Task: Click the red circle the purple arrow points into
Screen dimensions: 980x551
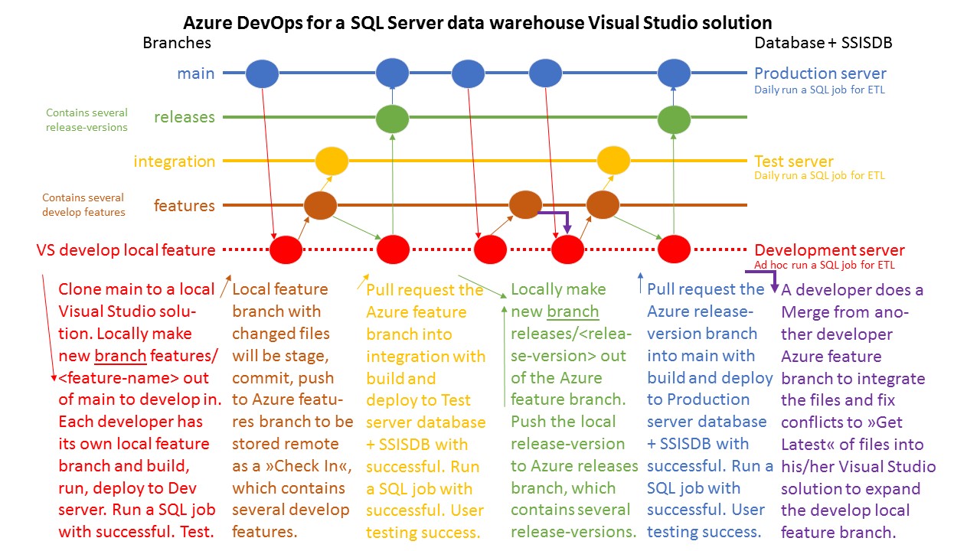Action: point(568,249)
